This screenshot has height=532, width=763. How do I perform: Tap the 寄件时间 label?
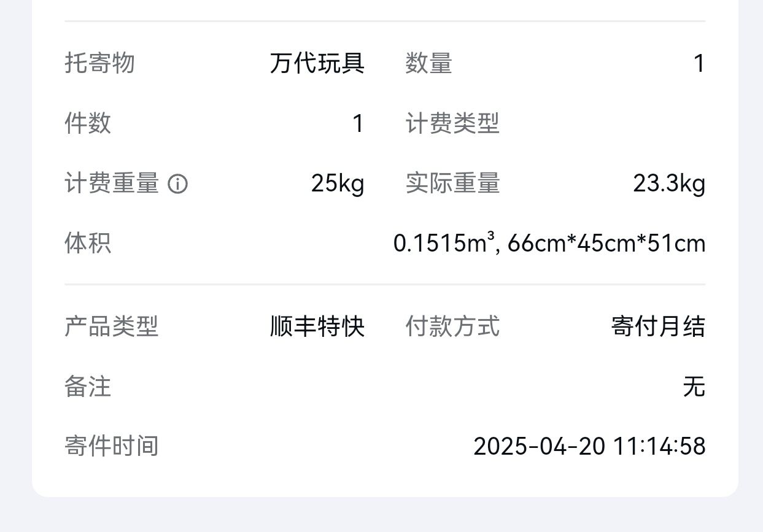tap(111, 446)
